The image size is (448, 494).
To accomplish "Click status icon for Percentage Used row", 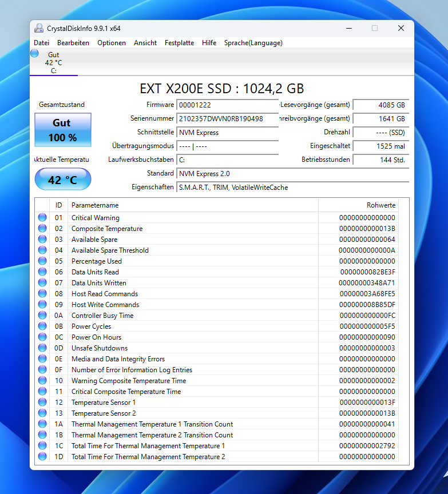I will pos(42,261).
